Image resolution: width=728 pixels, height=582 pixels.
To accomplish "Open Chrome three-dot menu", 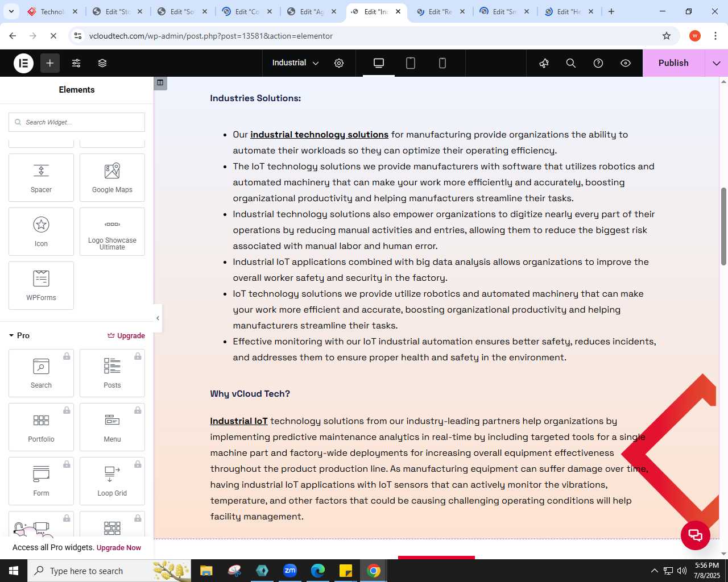I will point(715,36).
